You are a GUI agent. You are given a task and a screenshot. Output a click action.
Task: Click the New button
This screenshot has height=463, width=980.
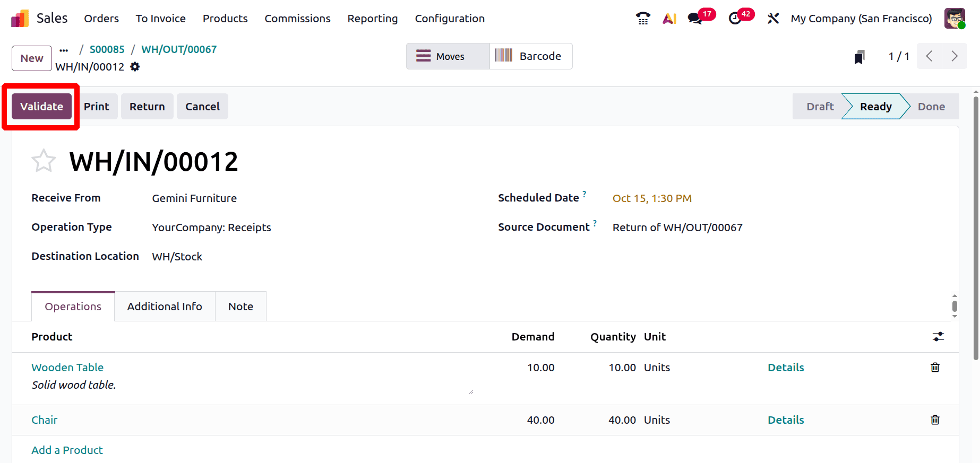point(32,58)
